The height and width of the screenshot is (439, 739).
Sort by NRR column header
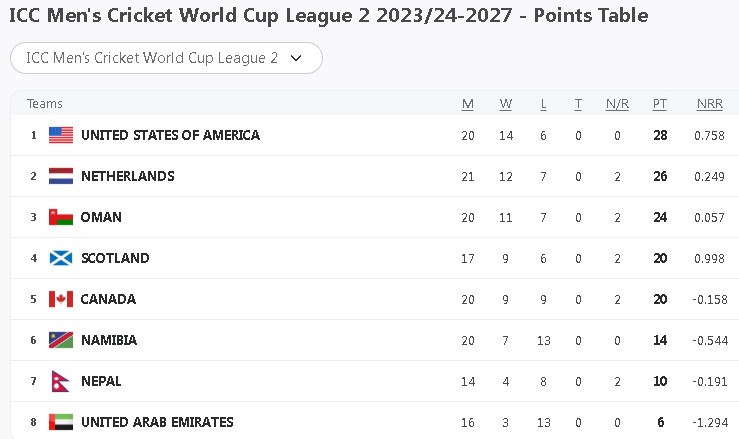(x=708, y=104)
